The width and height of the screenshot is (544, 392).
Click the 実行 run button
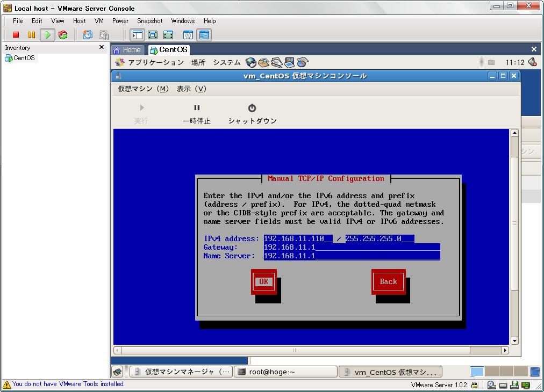141,114
